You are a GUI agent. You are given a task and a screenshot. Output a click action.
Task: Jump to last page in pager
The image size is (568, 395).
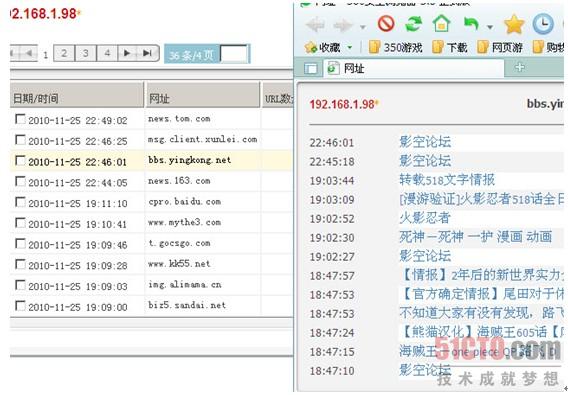coord(147,53)
